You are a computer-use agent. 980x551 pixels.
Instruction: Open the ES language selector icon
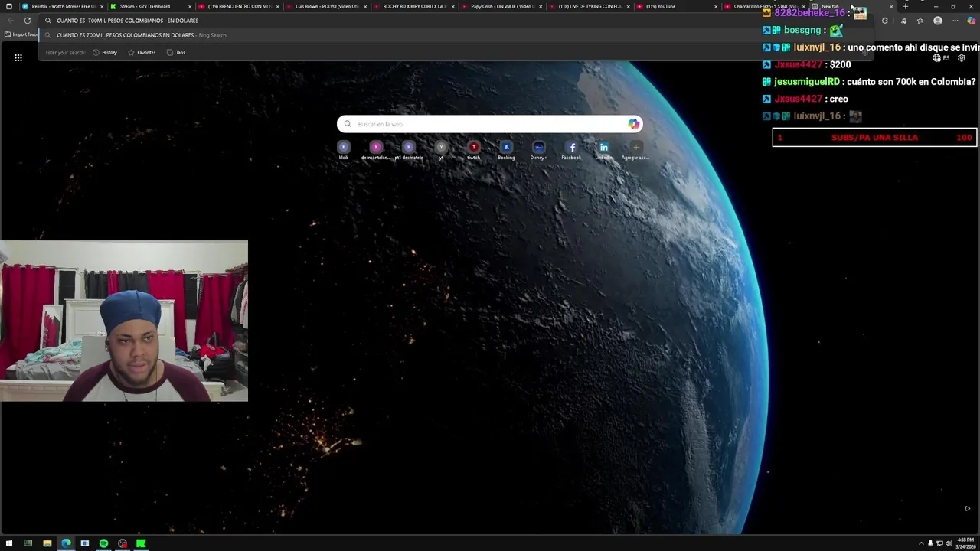click(x=941, y=58)
